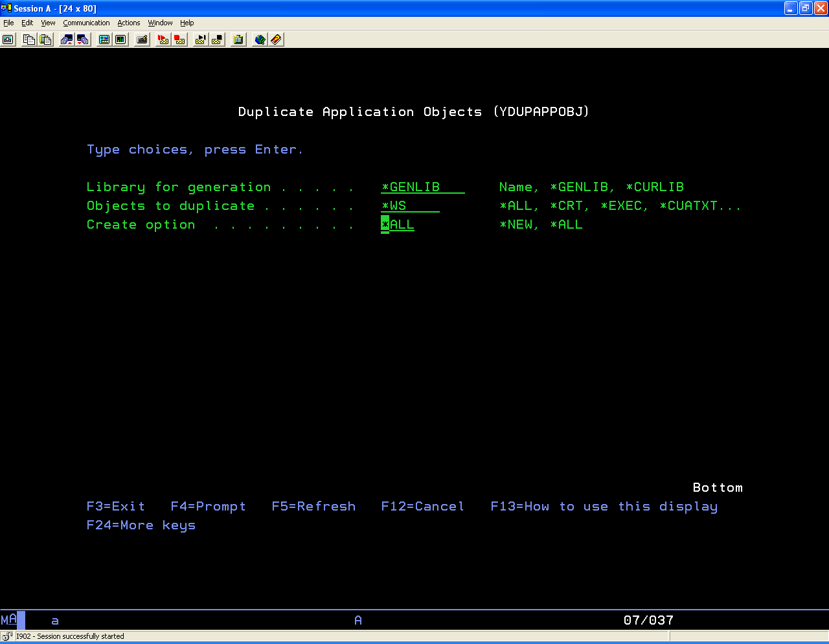Open the Communication menu
Screen dimensions: 829x644
[x=86, y=23]
